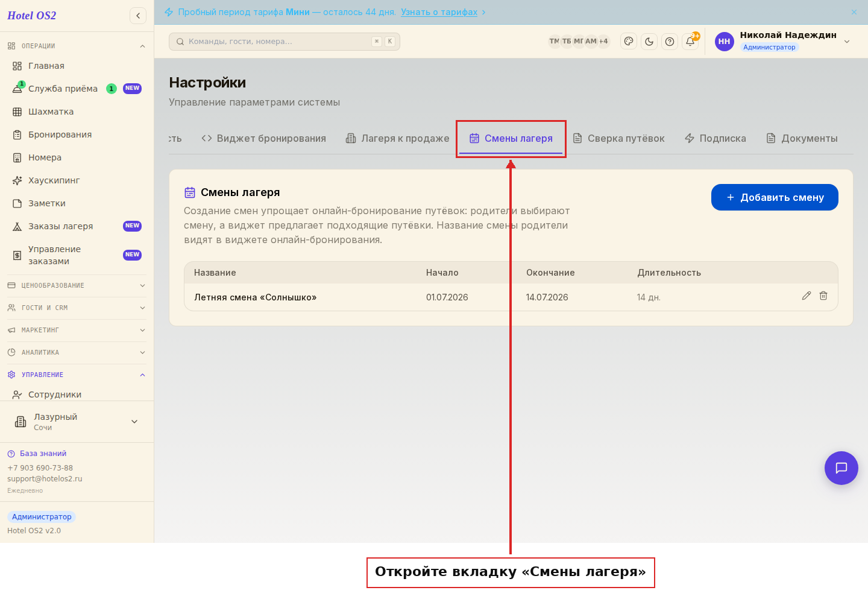Click NEW badge beside Заказы лагеря

[132, 226]
